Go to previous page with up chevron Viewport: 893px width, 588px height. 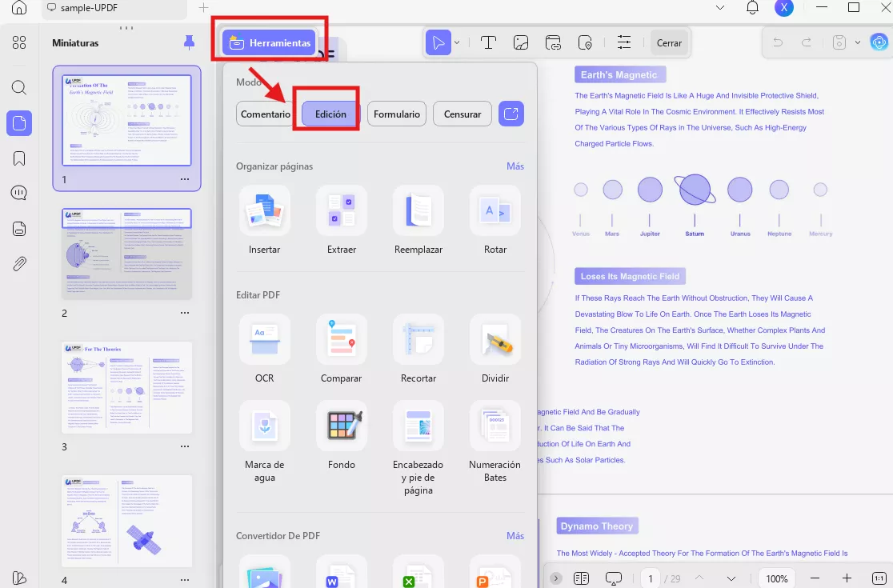[x=699, y=578]
